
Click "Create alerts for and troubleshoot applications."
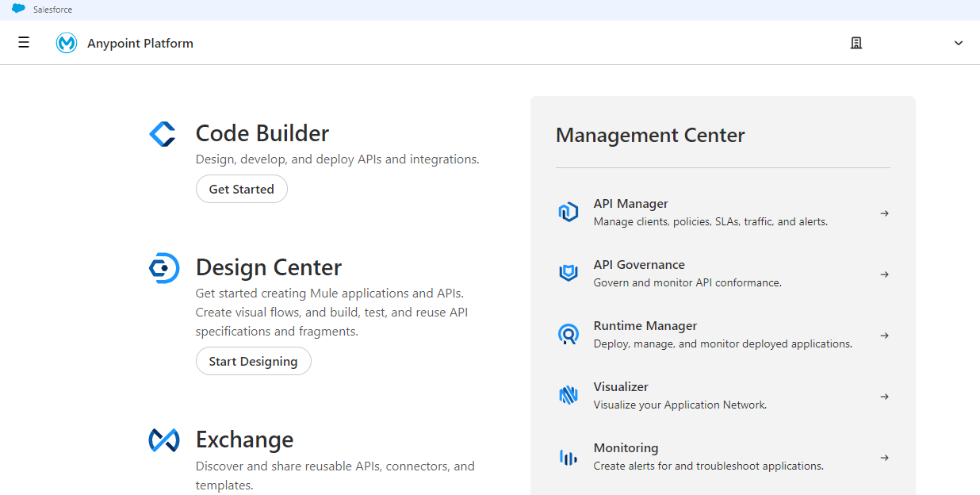[x=709, y=466]
